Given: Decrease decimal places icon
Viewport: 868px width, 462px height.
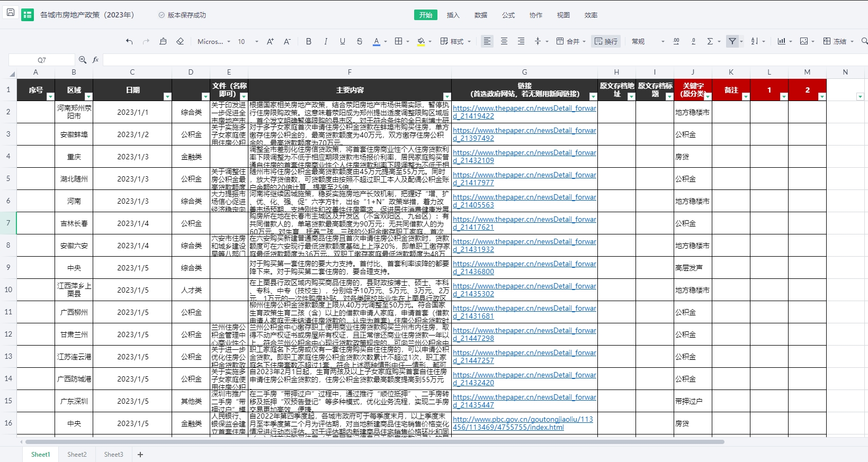Looking at the screenshot, I should point(693,41).
